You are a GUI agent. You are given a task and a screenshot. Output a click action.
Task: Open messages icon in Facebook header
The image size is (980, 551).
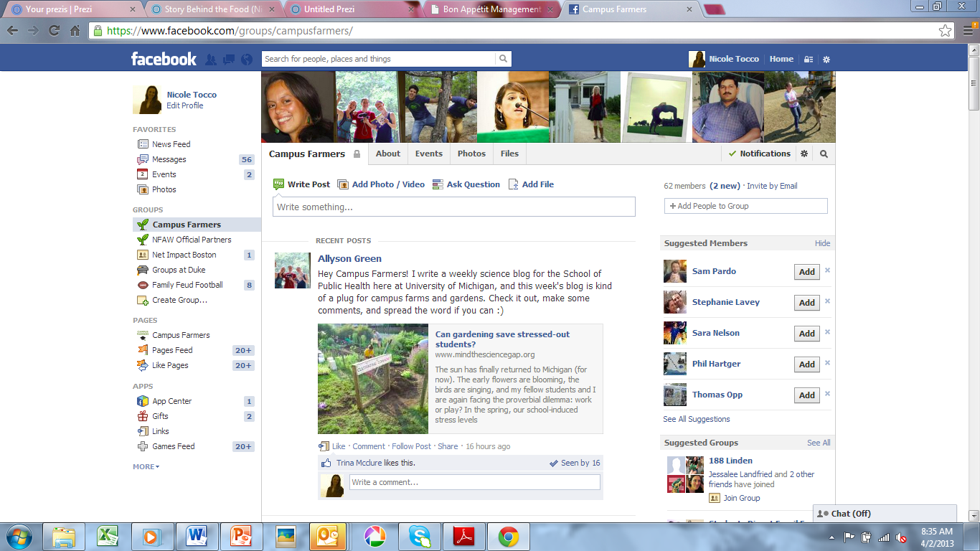pyautogui.click(x=229, y=60)
